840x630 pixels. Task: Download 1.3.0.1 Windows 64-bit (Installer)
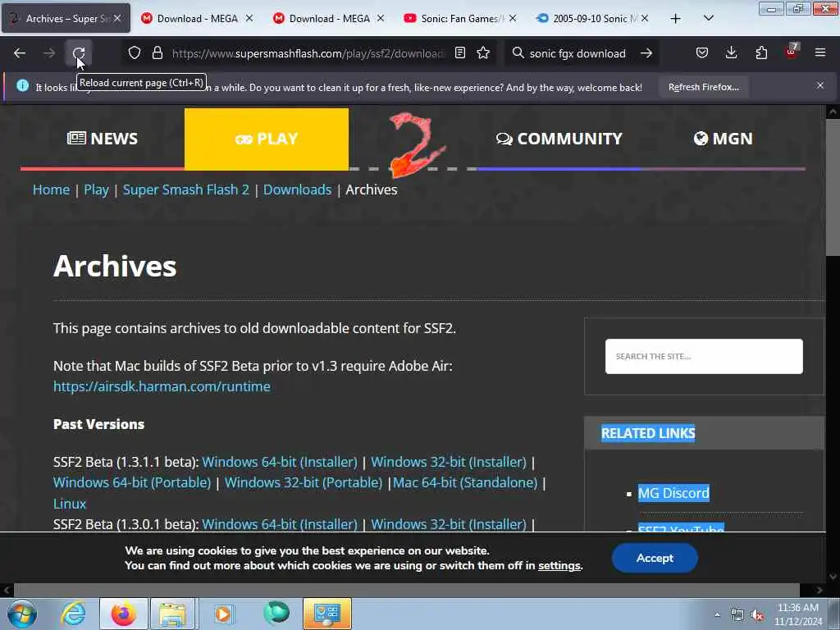pos(280,524)
